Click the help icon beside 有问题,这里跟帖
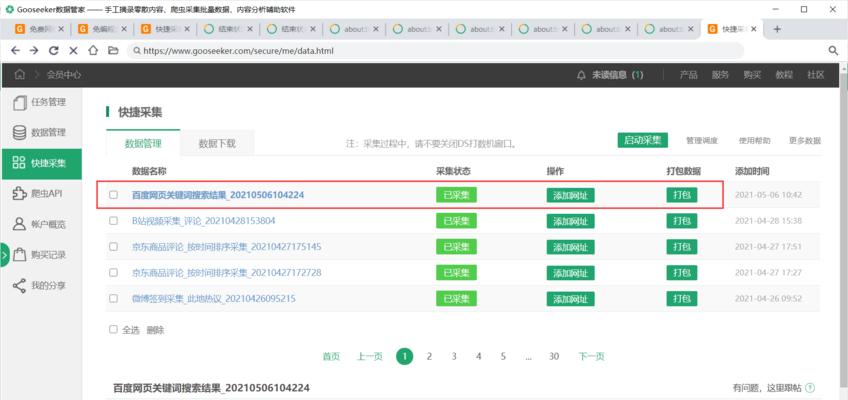Viewport: 848px width, 400px height. point(810,388)
